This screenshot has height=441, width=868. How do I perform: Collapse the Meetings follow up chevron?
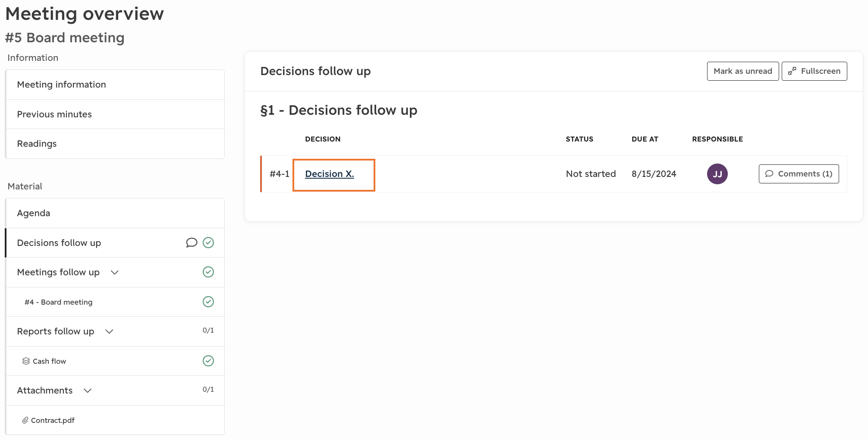[x=115, y=273]
